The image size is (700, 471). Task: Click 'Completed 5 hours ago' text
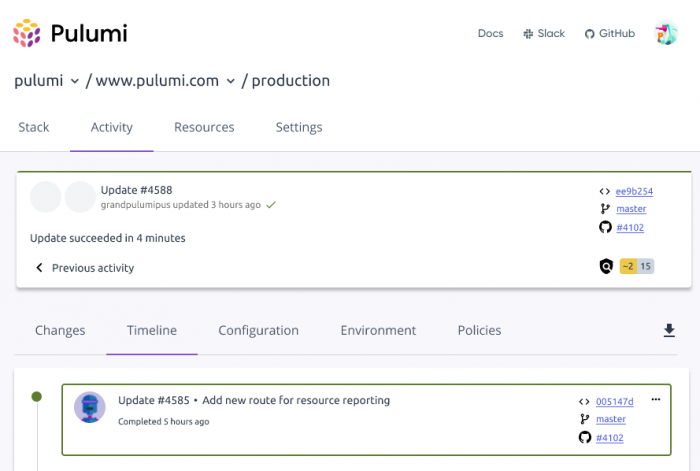163,421
